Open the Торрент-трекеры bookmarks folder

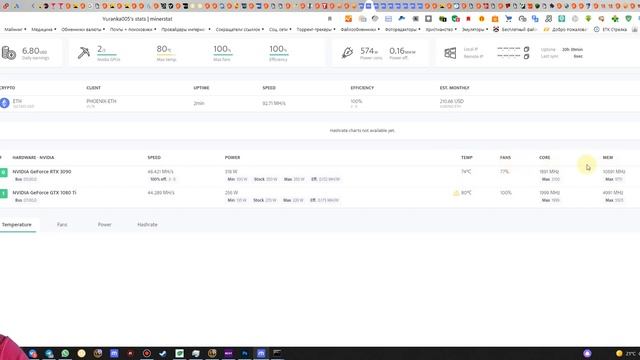(x=316, y=29)
